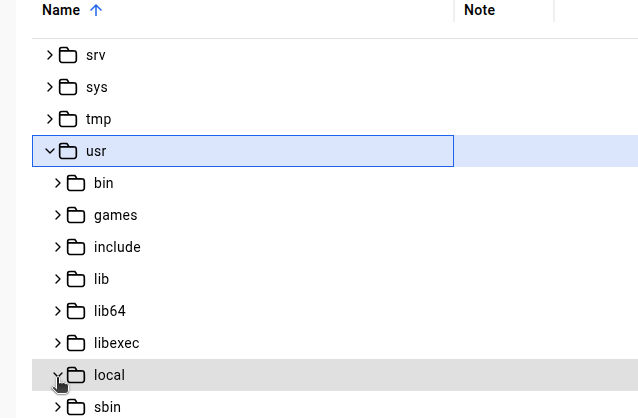Click the sys folder icon
Viewport: 638px width, 418px height.
click(x=68, y=87)
